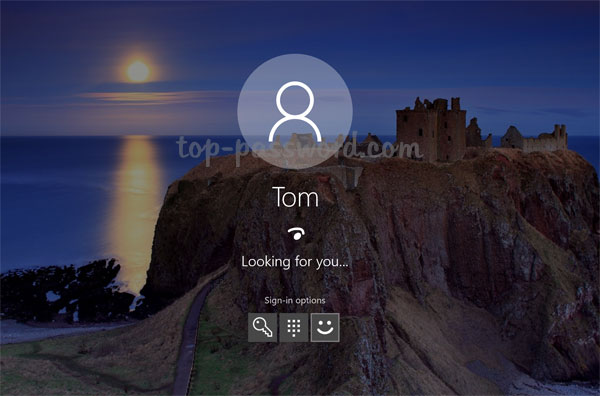The height and width of the screenshot is (396, 600).
Task: Click the Windows Hello eye icon
Action: pyautogui.click(x=296, y=233)
